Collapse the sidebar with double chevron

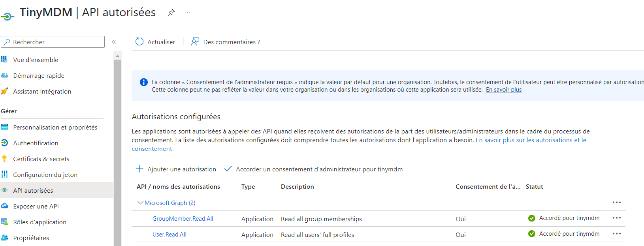pyautogui.click(x=114, y=42)
